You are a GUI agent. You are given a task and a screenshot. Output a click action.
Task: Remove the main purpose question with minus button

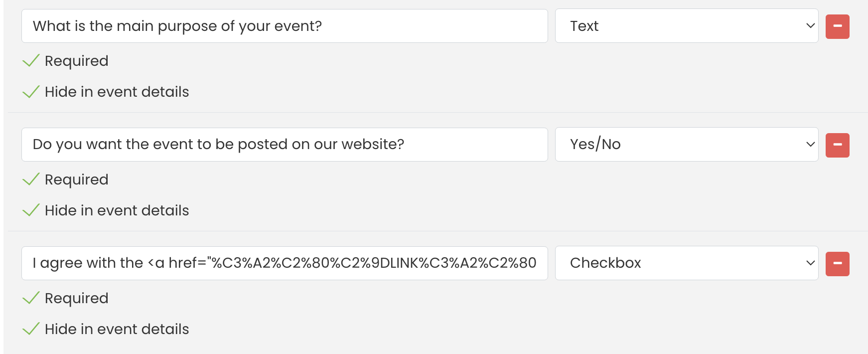tap(837, 26)
